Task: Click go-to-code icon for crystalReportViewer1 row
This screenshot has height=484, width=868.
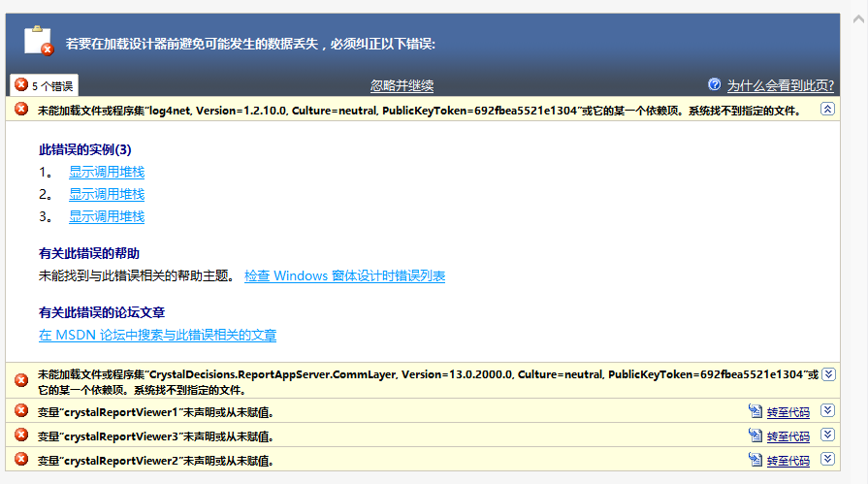Action: click(755, 411)
